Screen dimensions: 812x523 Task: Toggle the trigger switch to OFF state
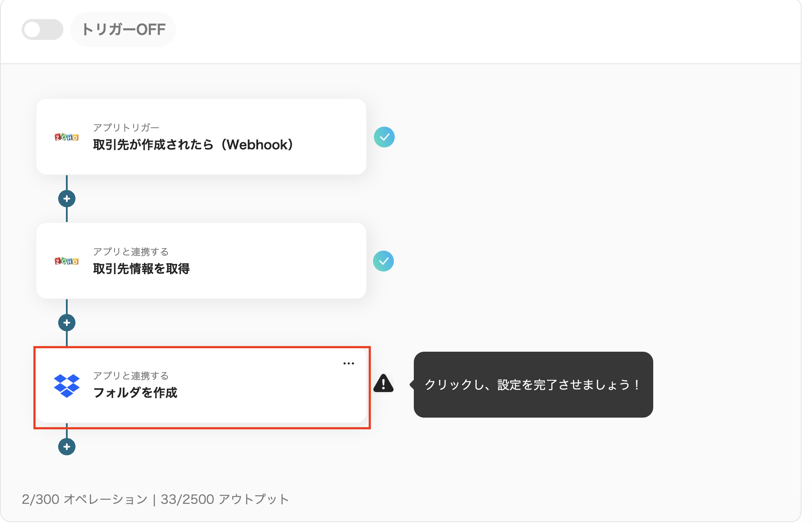[x=42, y=29]
